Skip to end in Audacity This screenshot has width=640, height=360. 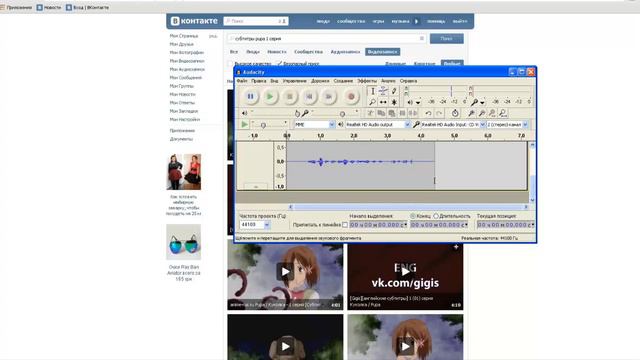coord(329,97)
